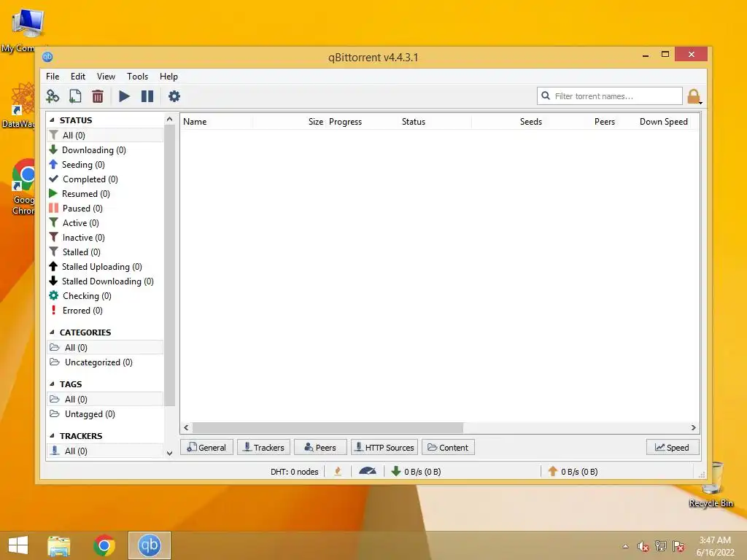This screenshot has width=747, height=560.
Task: Click the alternative speed limits speedometer icon
Action: click(368, 472)
